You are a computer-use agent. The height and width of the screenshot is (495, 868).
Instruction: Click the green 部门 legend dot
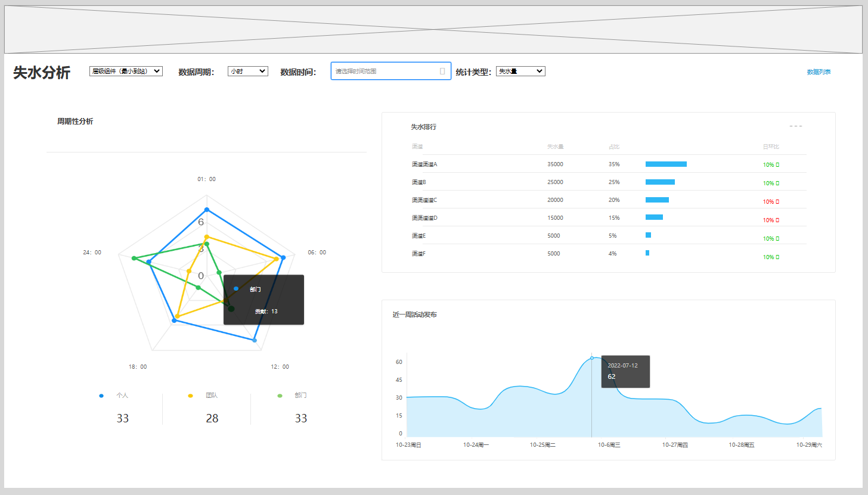point(280,396)
